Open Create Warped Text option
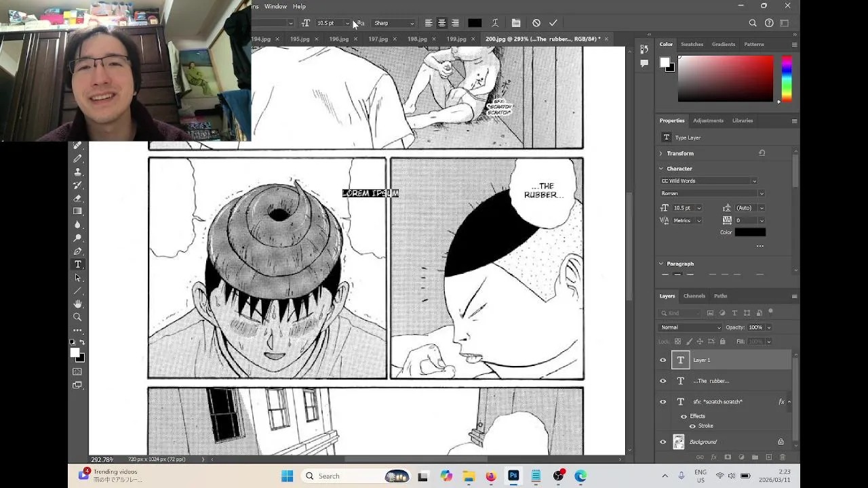The height and width of the screenshot is (488, 868). pos(495,23)
